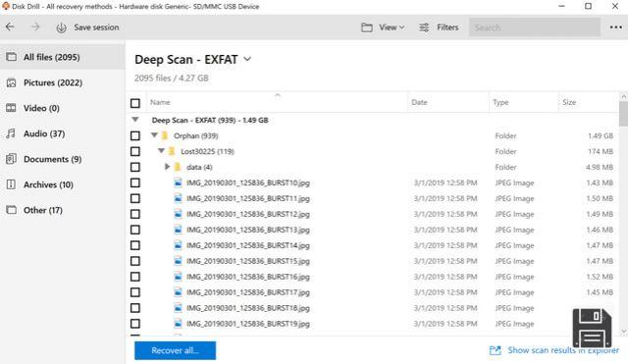628x364 pixels.
Task: Click the BURST14.jpg image file icon
Action: [178, 245]
